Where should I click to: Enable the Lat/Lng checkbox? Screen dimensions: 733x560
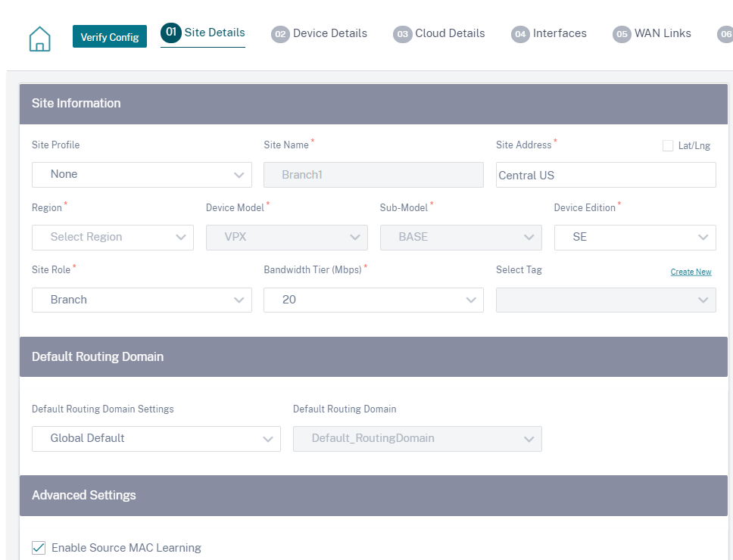coord(668,146)
